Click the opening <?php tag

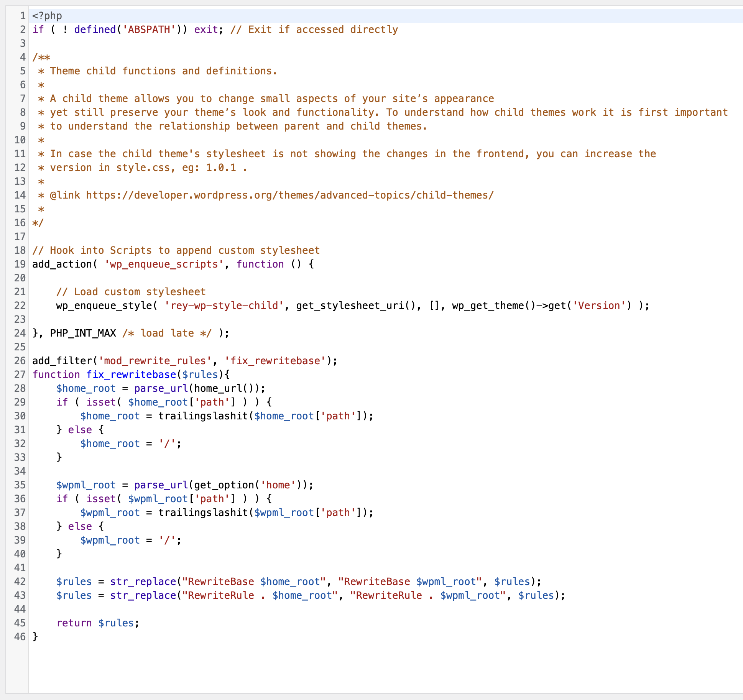coord(47,16)
